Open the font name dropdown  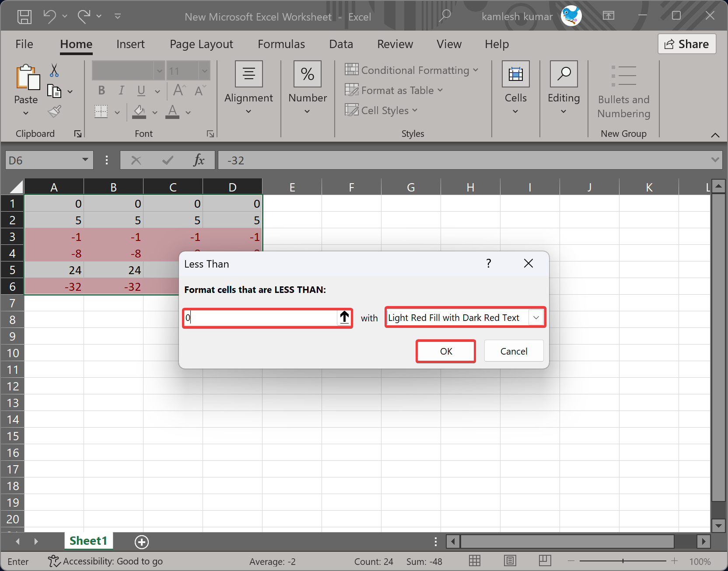click(x=159, y=70)
